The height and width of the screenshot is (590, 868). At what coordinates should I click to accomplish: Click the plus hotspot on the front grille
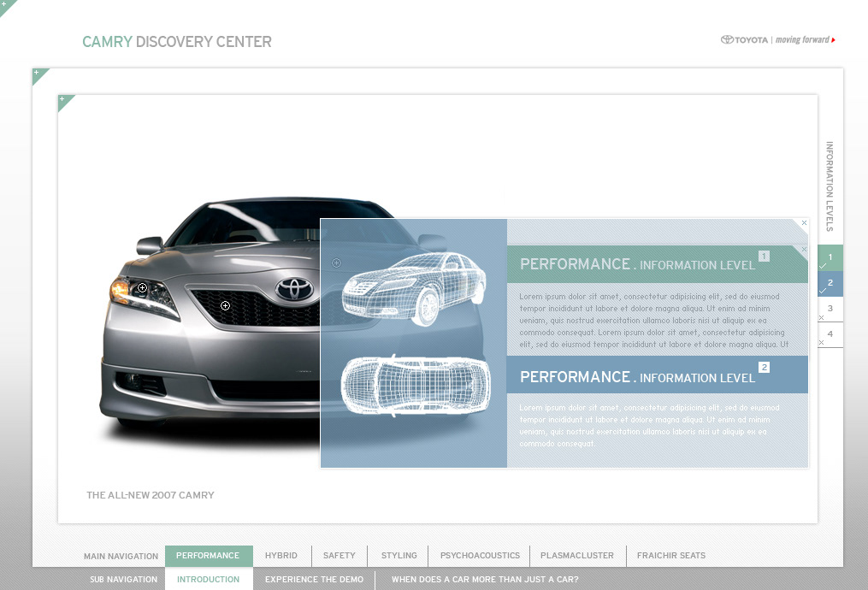point(225,305)
